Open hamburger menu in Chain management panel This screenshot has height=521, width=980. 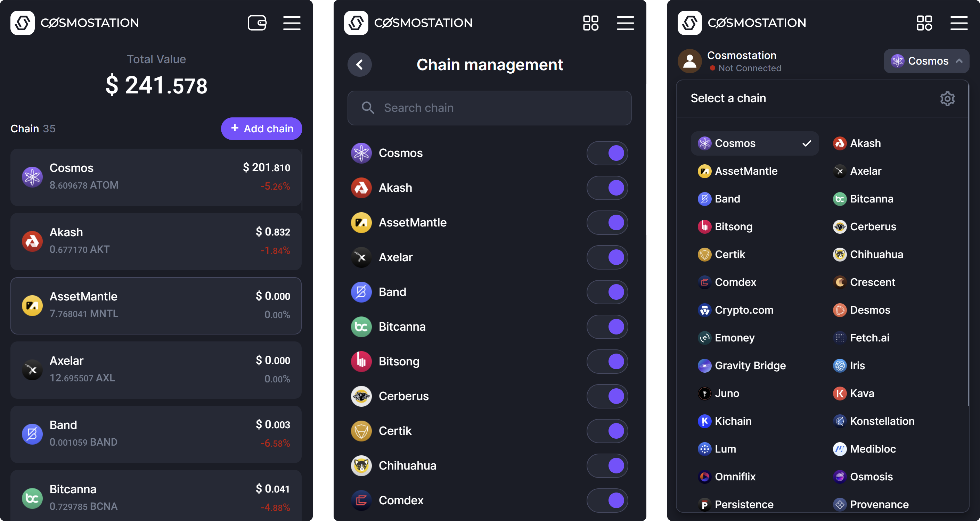(626, 23)
